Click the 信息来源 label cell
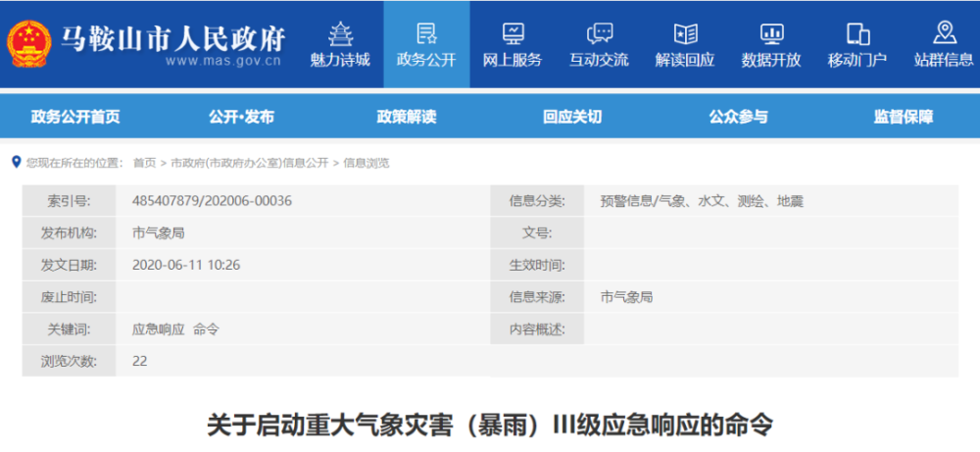Screen dimensions: 980x452 537,297
